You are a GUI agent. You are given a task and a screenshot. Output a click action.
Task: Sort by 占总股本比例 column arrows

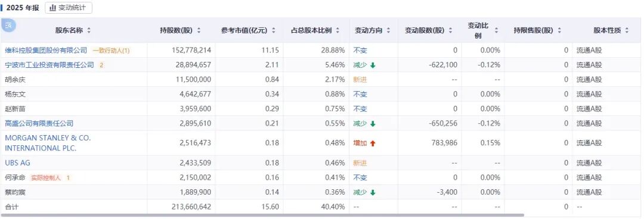tap(338, 30)
